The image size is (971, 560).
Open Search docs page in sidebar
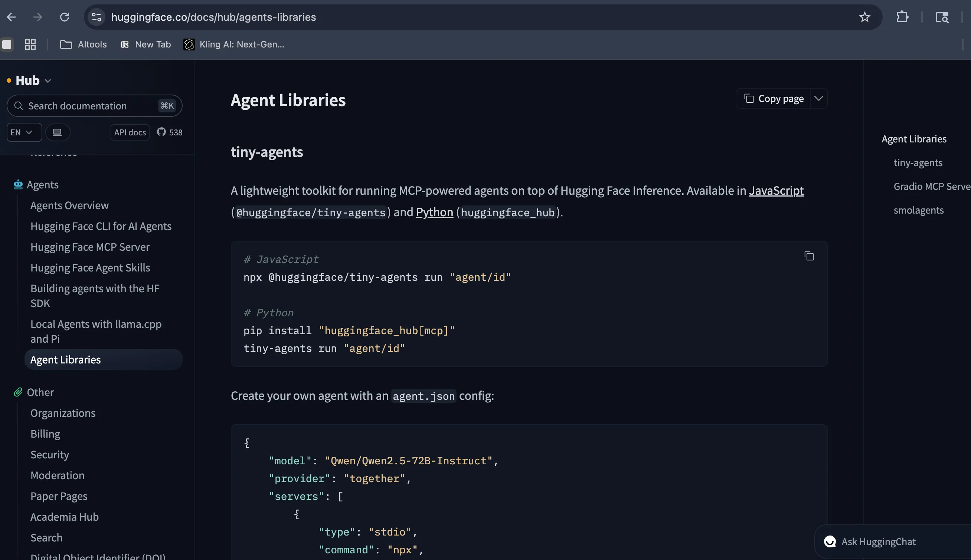click(x=46, y=537)
